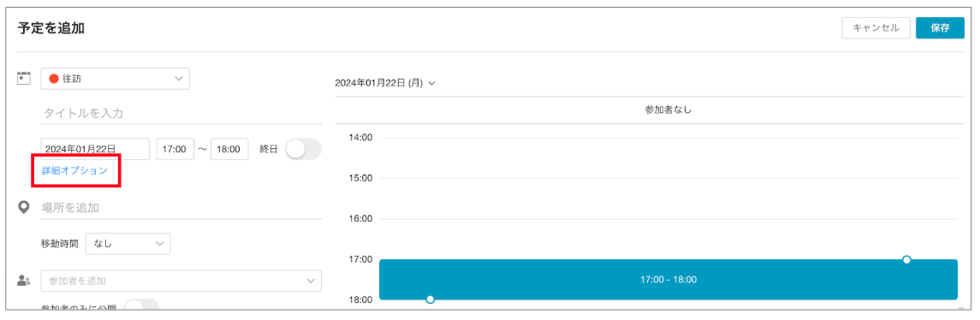Open the 詳細オプション link
Screen dimensions: 980x320
pyautogui.click(x=75, y=170)
